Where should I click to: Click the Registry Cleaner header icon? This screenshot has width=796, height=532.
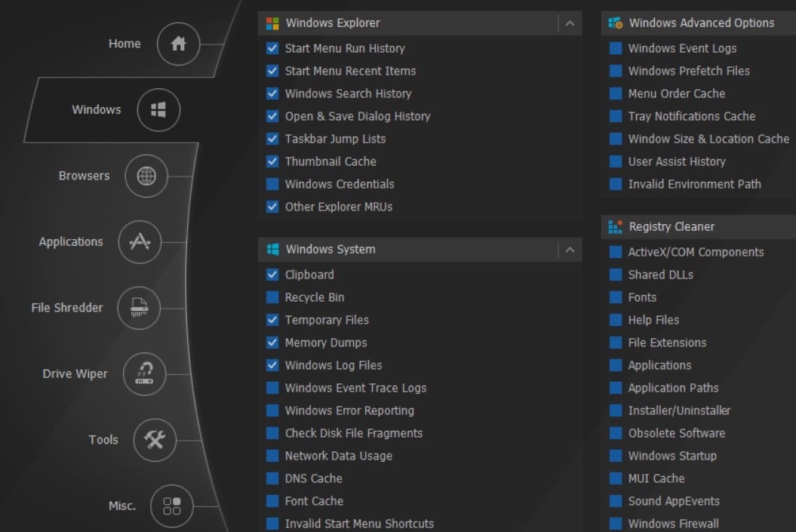(x=615, y=227)
